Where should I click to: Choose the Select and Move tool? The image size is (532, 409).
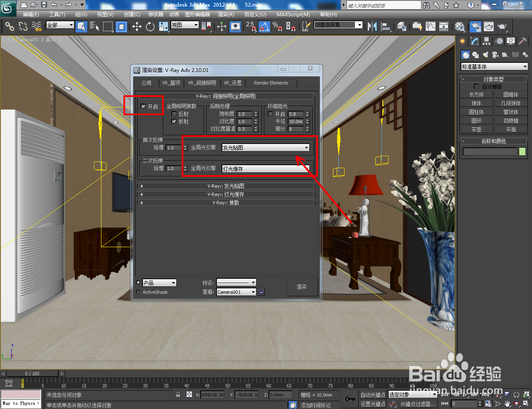(x=137, y=27)
